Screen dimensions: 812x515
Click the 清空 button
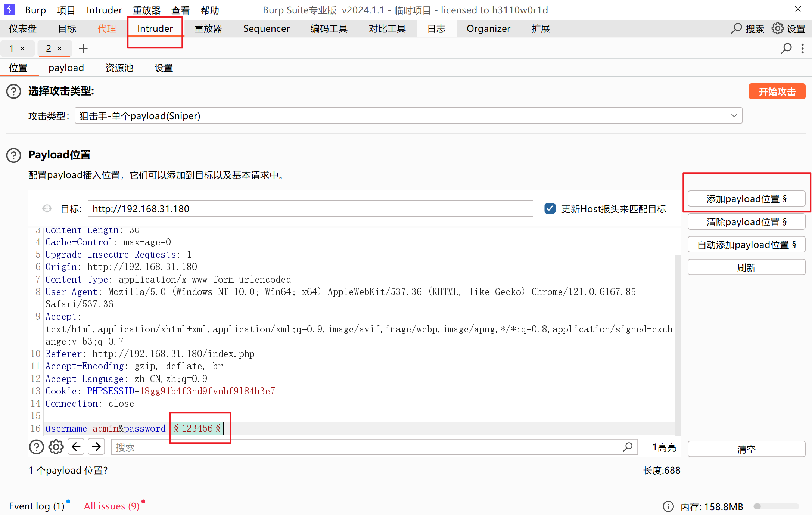coord(746,449)
